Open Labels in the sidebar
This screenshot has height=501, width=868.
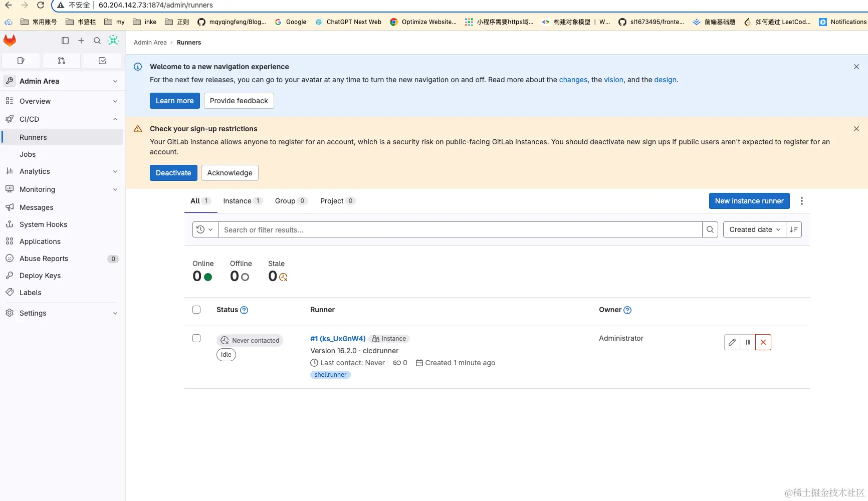(63, 293)
